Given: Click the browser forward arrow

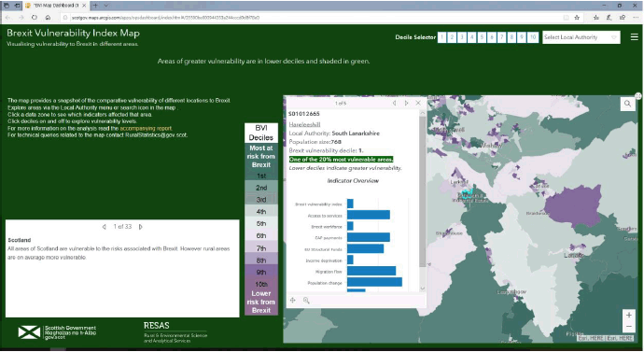Looking at the screenshot, I should [21, 18].
